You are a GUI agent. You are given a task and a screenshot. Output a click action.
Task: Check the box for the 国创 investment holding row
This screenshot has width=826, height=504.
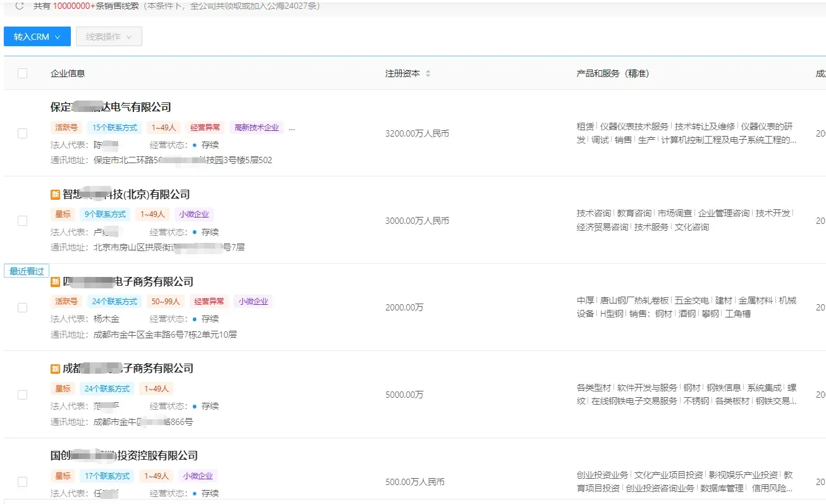coord(23,482)
